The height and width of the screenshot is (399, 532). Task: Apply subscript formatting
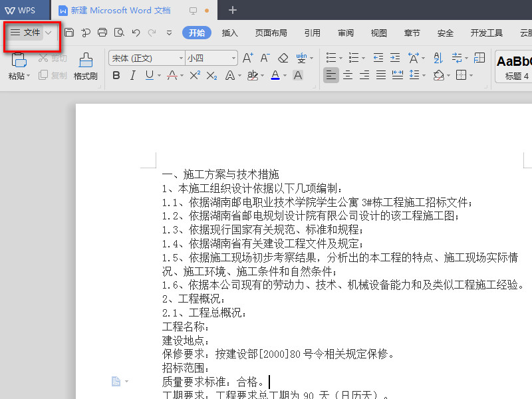tap(212, 75)
